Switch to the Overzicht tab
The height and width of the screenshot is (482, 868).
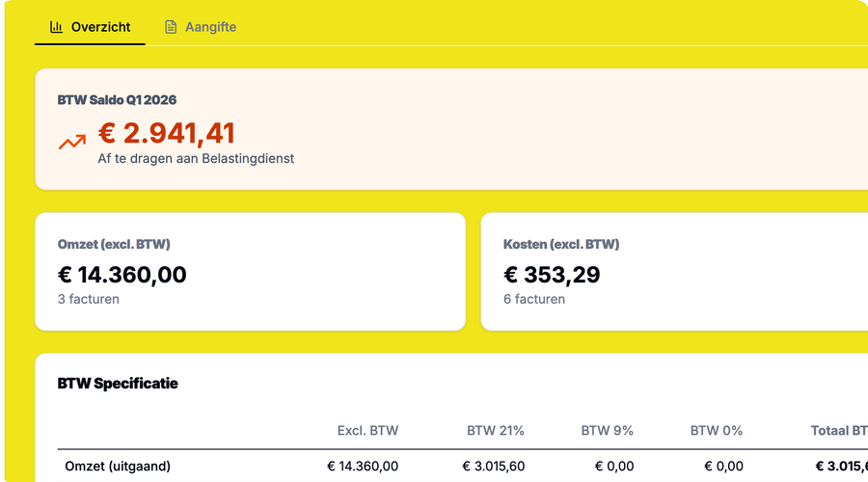[x=100, y=27]
